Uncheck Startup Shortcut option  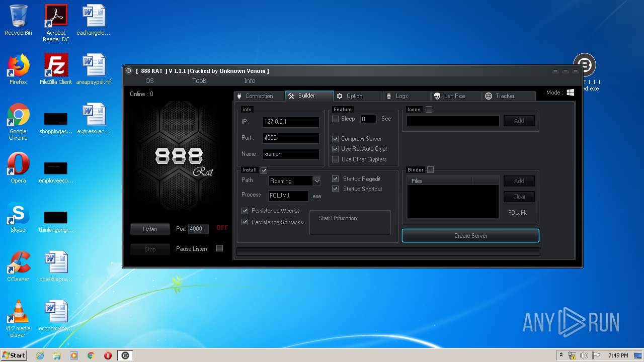point(336,189)
